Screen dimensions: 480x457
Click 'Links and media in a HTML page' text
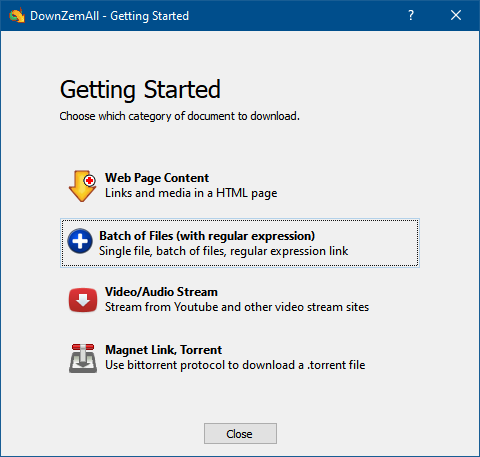[191, 193]
